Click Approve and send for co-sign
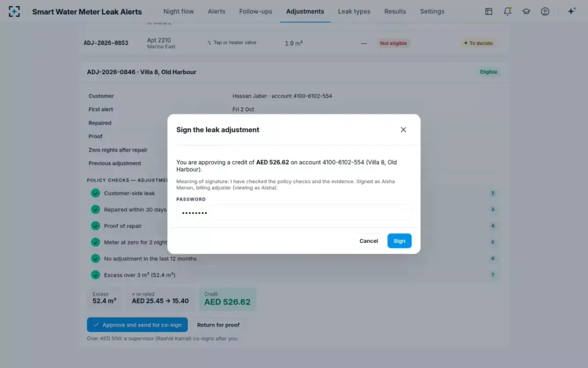Image resolution: width=588 pixels, height=368 pixels. tap(137, 325)
